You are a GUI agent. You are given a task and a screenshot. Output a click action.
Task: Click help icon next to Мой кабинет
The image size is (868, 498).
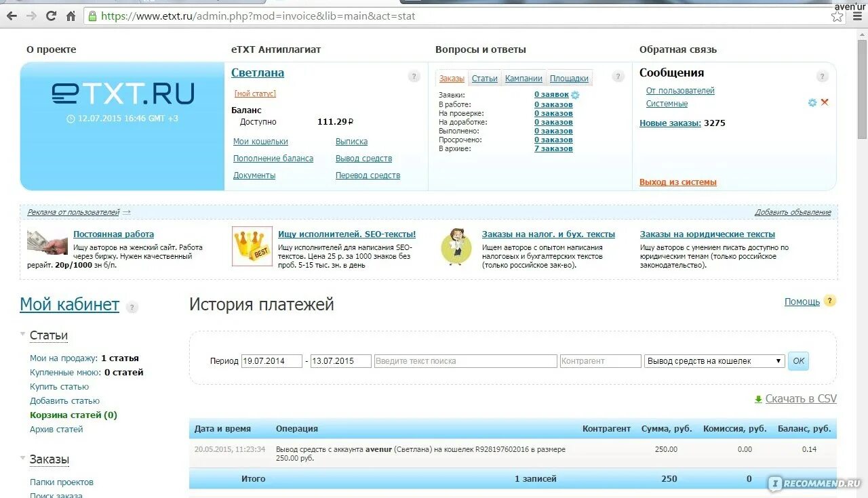132,308
